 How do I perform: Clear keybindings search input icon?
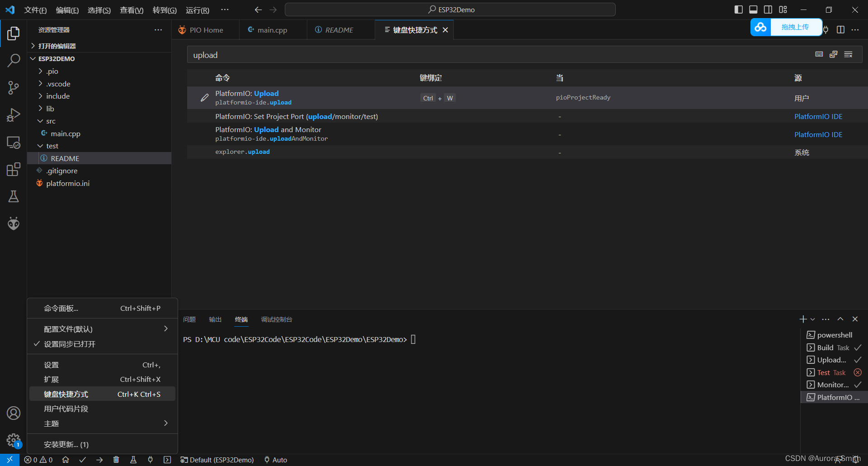[848, 54]
